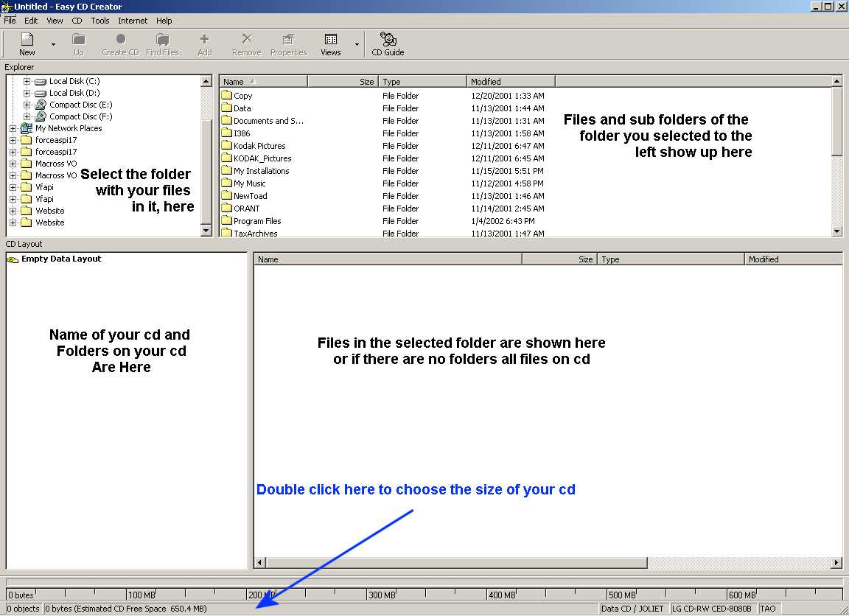Image resolution: width=849 pixels, height=616 pixels.
Task: Expand the My Network Places node
Action: (x=13, y=128)
